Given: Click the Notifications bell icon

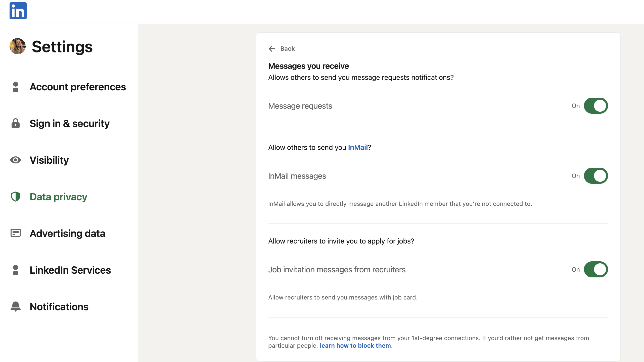Looking at the screenshot, I should (x=16, y=307).
